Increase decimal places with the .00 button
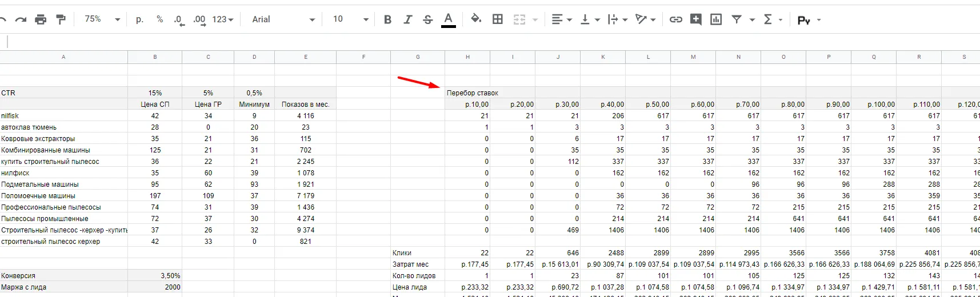This screenshot has width=980, height=297. [x=199, y=20]
